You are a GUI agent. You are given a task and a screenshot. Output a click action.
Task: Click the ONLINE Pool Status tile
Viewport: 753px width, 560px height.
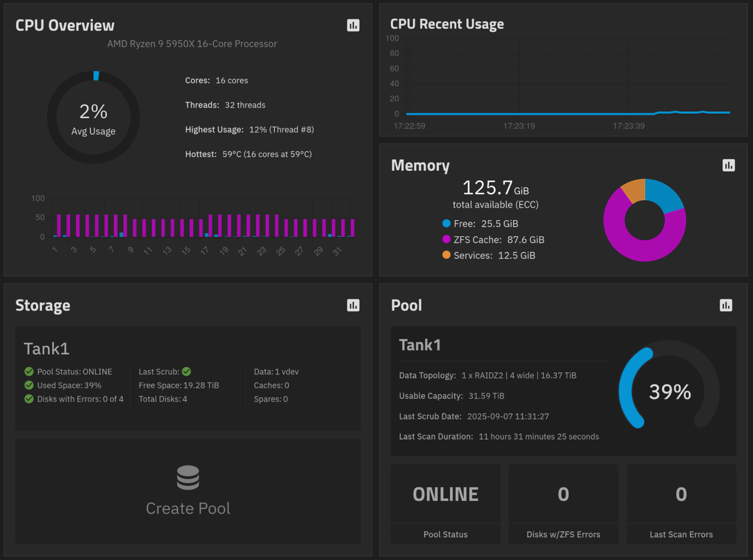click(x=445, y=494)
